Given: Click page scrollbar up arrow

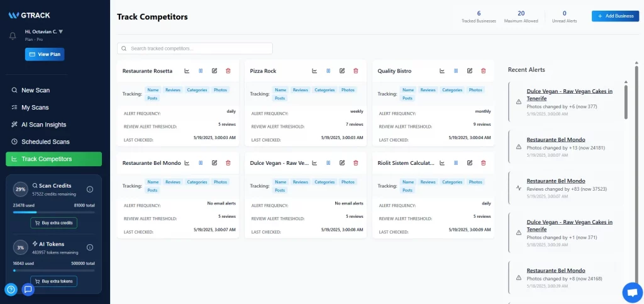Looking at the screenshot, I should tap(637, 63).
